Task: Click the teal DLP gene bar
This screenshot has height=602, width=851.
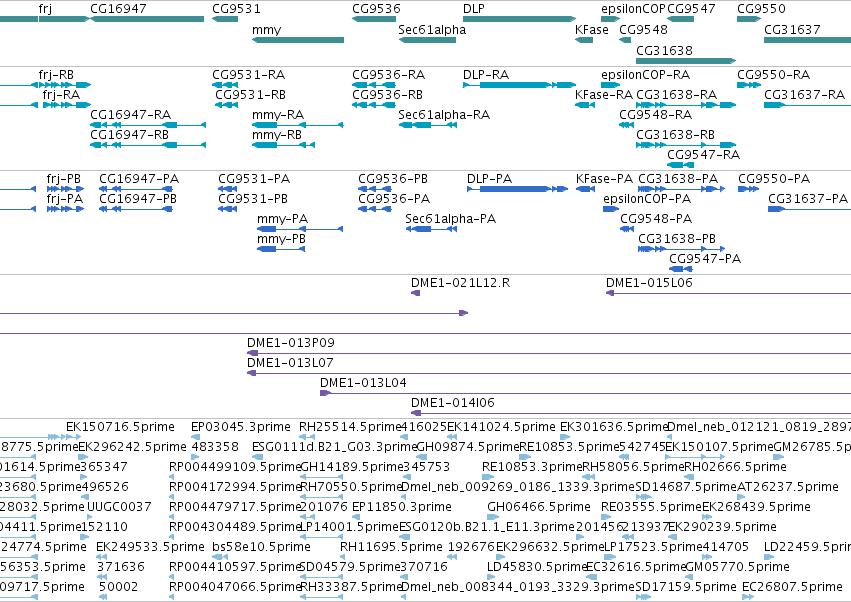Action: click(519, 19)
